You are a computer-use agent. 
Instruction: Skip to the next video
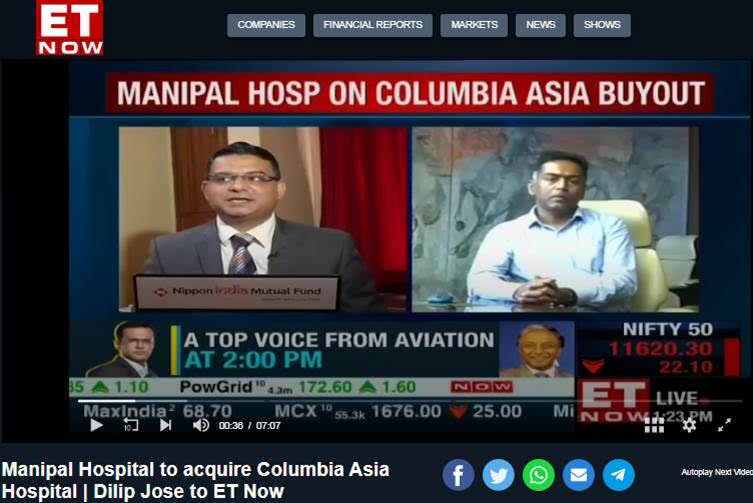[x=166, y=425]
